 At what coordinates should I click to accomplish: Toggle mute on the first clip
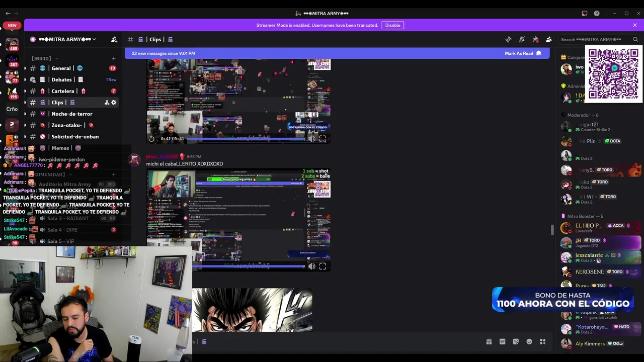coord(311,139)
